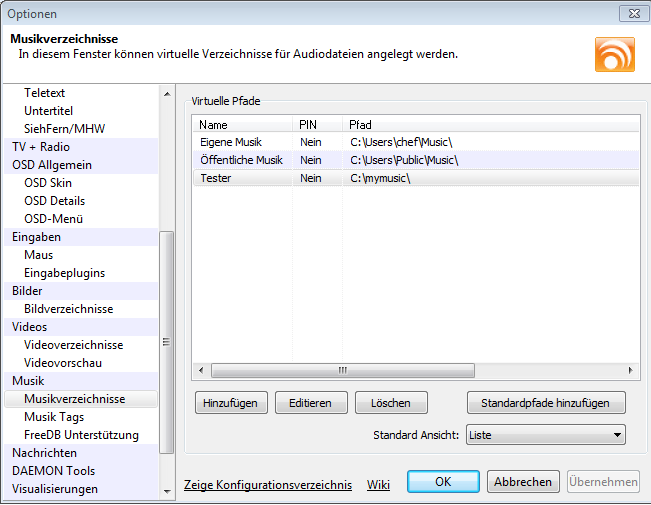
Task: Select FreeDB Unterstützung in the tree
Action: 81,435
